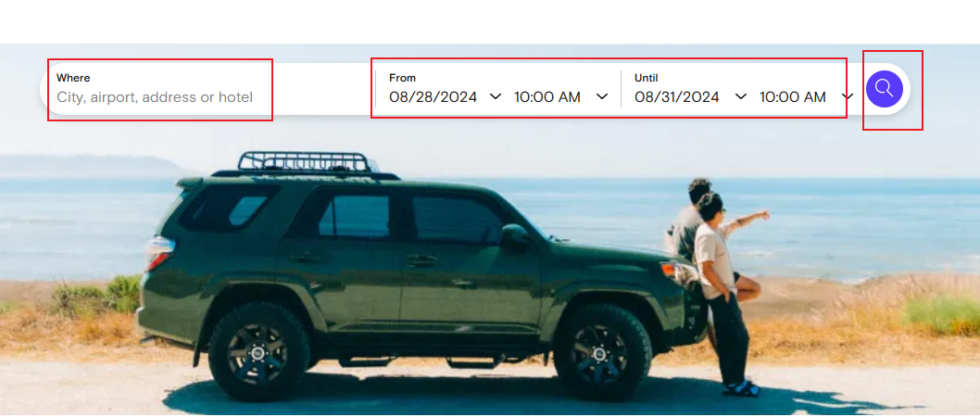
Task: Expand the chevron beside the 08/31/2024 date
Action: (x=741, y=96)
